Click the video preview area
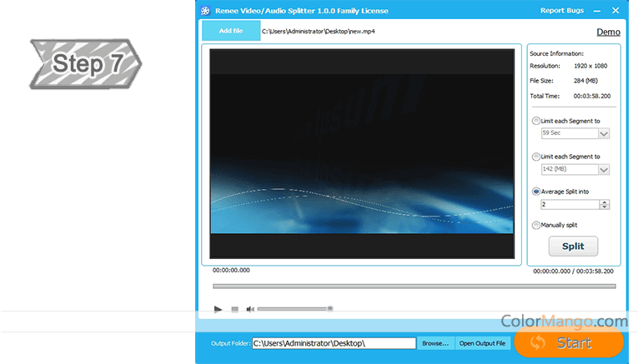This screenshot has height=364, width=638. (x=362, y=153)
